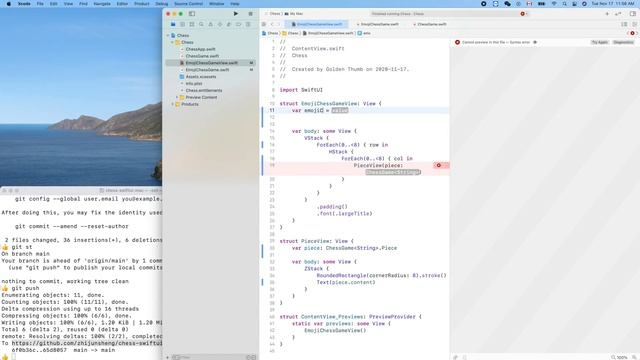640x360 pixels.
Task: Open Info.plist in the navigator
Action: tap(194, 84)
